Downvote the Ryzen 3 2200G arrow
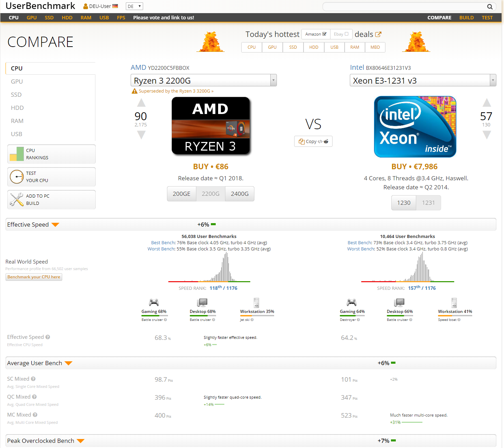Viewport: 504px width, 448px height. click(x=141, y=135)
